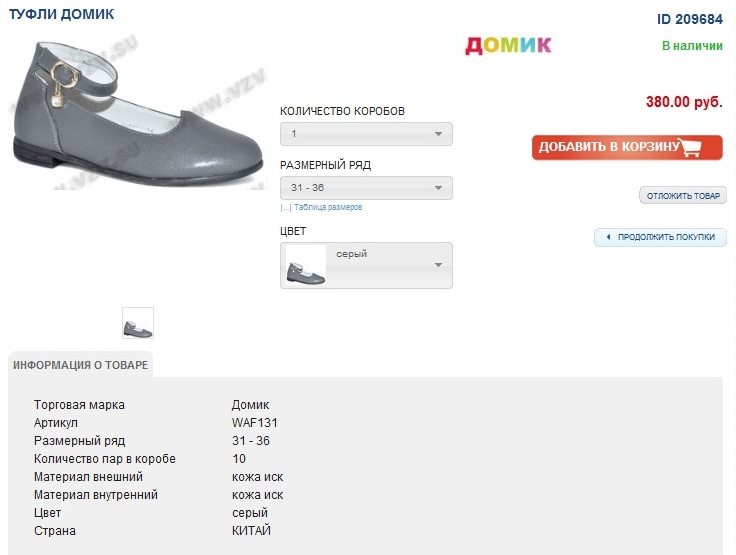Click the 380.00 руб. price
736x555 pixels.
[684, 102]
